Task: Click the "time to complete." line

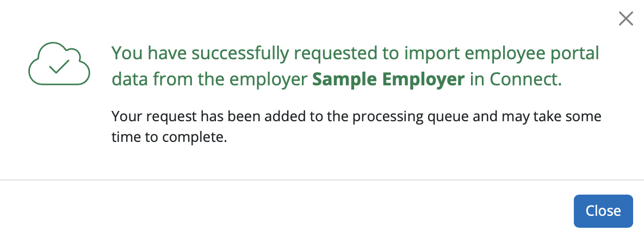Action: 169,138
